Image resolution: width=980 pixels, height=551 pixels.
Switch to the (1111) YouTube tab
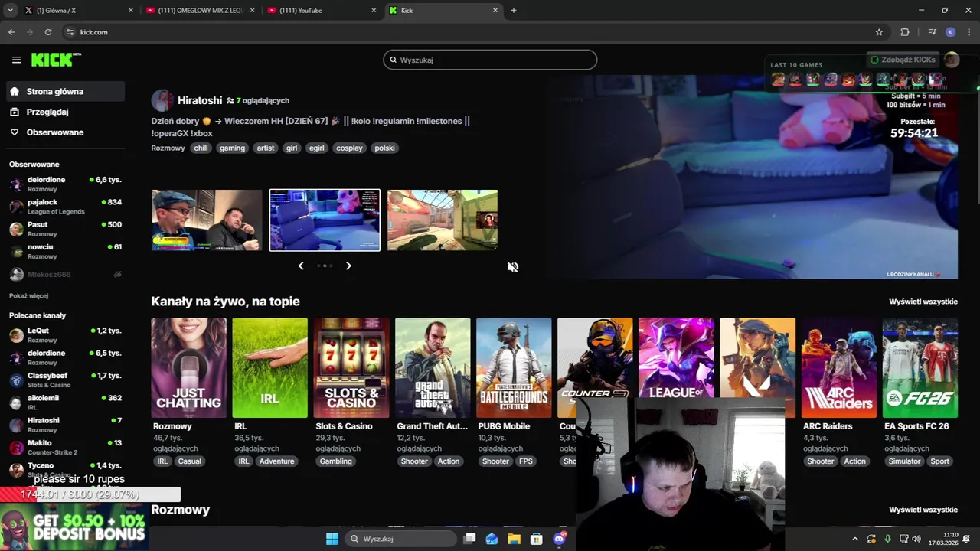coord(322,11)
